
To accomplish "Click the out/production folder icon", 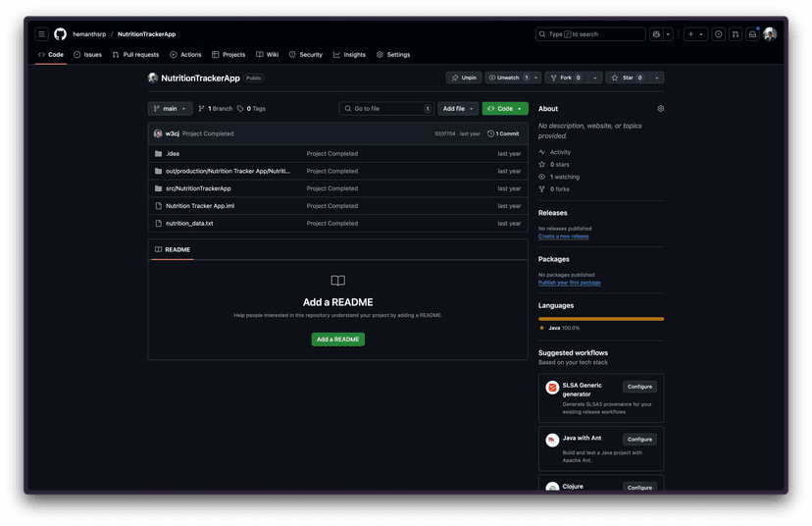I will click(159, 171).
